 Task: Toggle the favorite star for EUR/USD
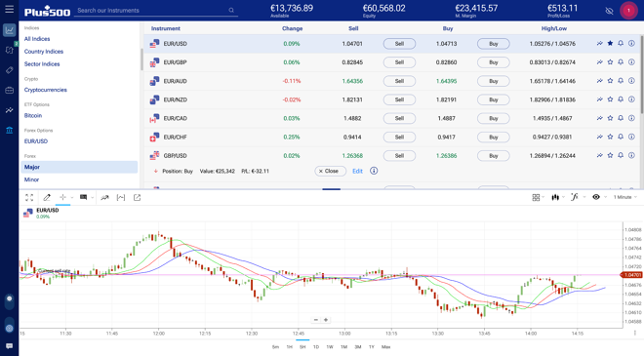[x=610, y=43]
